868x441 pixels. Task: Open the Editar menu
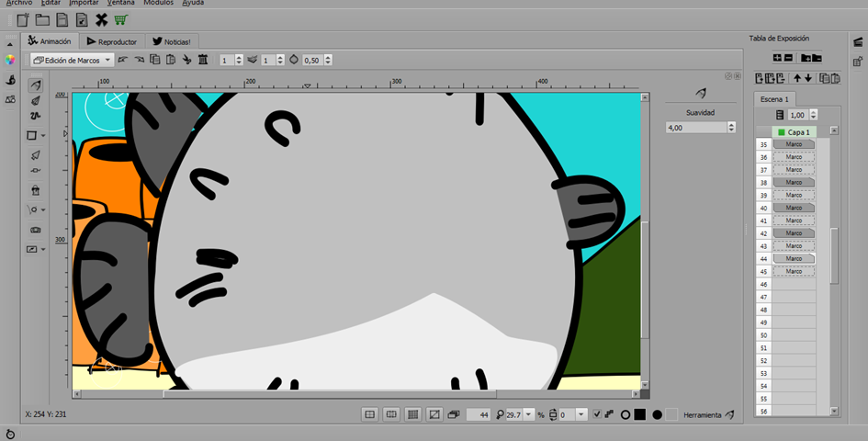(x=51, y=3)
